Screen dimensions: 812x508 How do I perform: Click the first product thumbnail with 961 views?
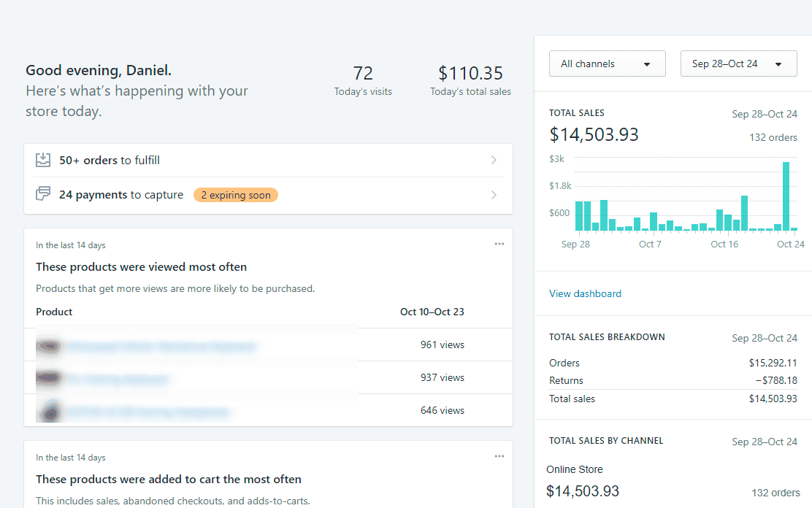(49, 345)
